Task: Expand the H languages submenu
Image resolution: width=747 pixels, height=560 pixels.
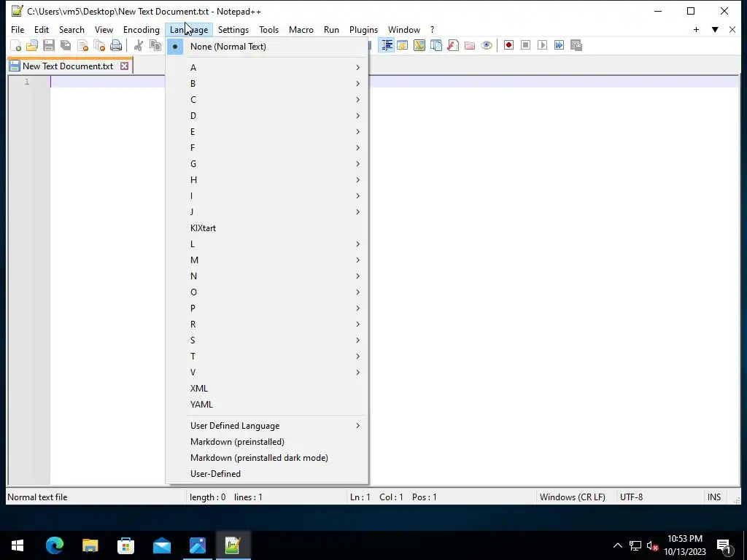Action: click(267, 180)
